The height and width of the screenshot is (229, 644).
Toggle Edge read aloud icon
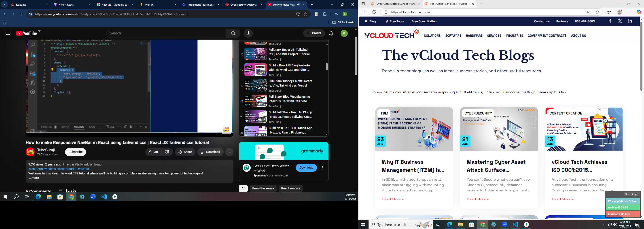[588, 12]
